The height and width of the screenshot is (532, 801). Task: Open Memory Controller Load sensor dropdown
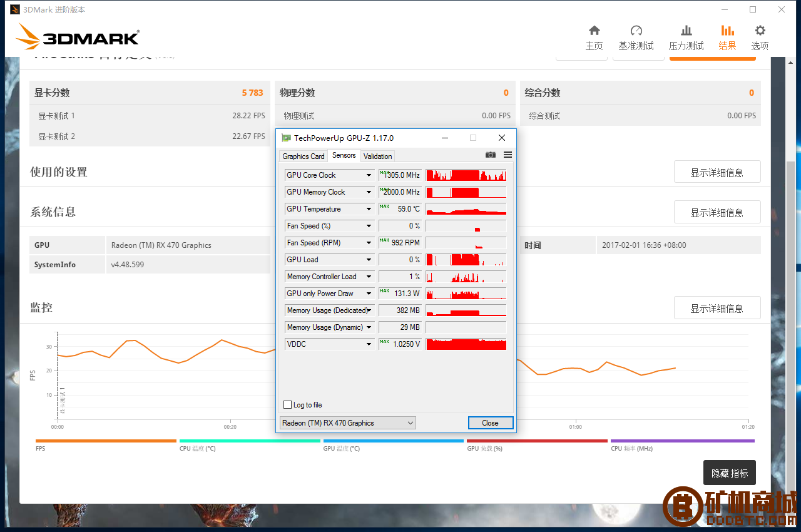point(369,277)
